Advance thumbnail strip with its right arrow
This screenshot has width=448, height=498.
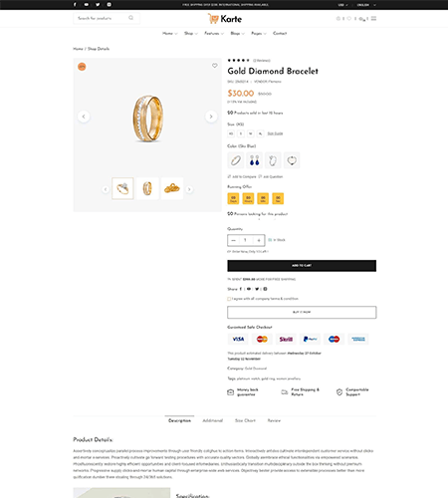coord(189,189)
